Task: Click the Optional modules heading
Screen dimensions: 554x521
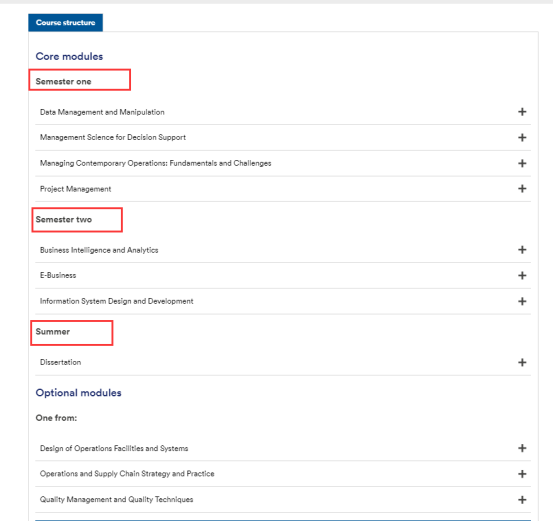Action: point(78,393)
